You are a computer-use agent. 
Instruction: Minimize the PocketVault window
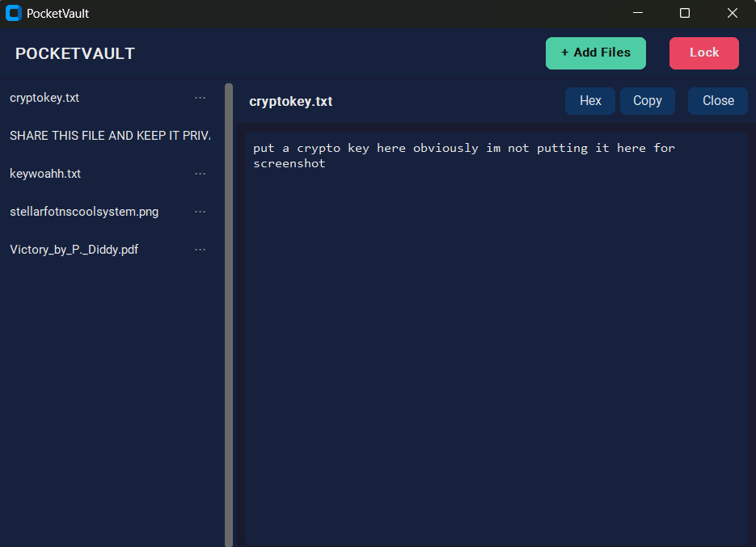(638, 13)
